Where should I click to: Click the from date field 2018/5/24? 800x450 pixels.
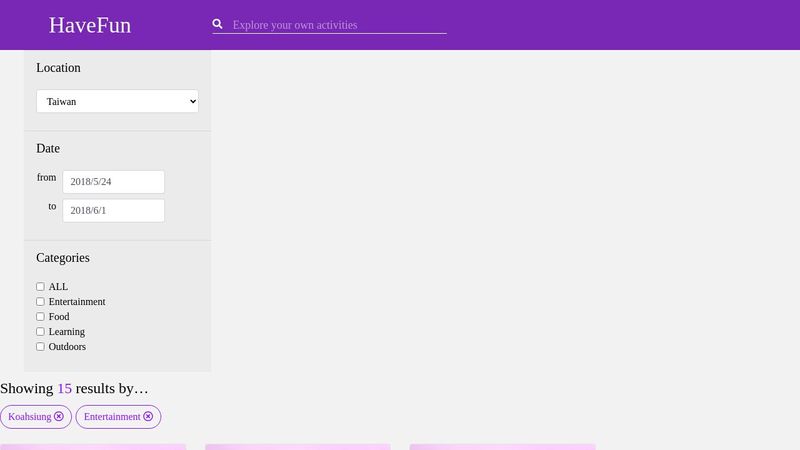(x=113, y=182)
